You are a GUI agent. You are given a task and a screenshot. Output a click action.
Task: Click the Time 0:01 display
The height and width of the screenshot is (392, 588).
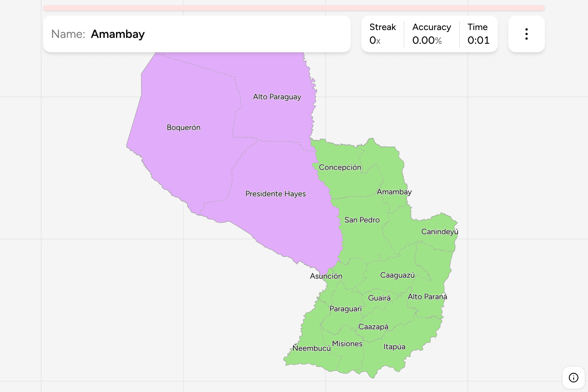coord(479,34)
